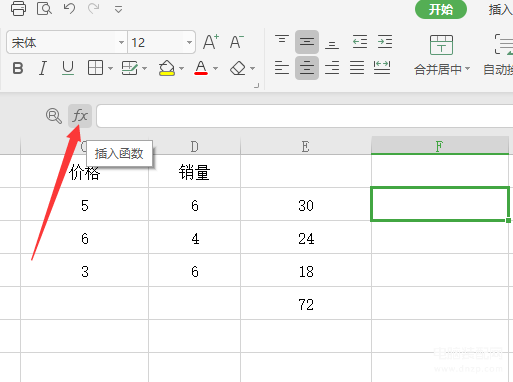The width and height of the screenshot is (513, 382).
Task: Select price cell with value 5
Action: tap(85, 204)
